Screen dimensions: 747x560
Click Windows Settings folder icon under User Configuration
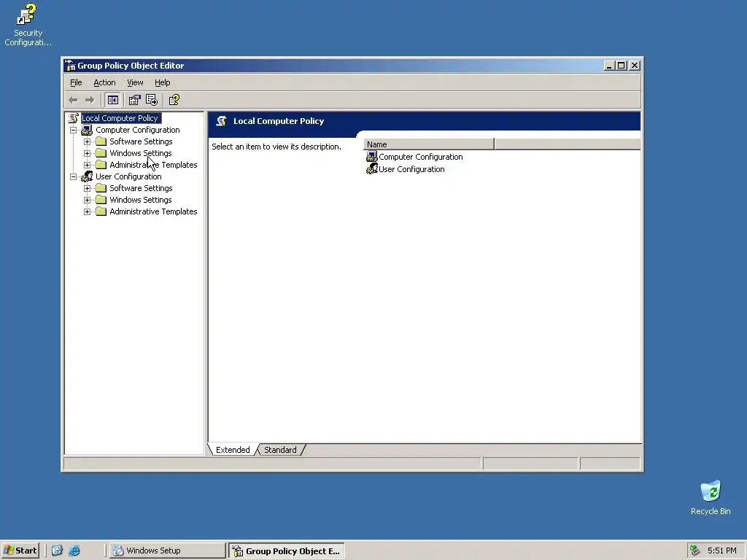point(101,200)
